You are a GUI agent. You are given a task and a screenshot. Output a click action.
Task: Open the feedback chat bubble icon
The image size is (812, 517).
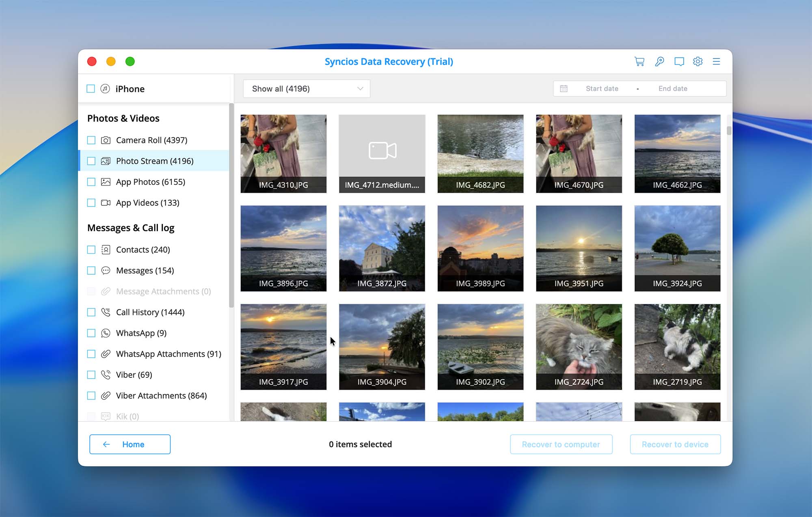tap(679, 61)
